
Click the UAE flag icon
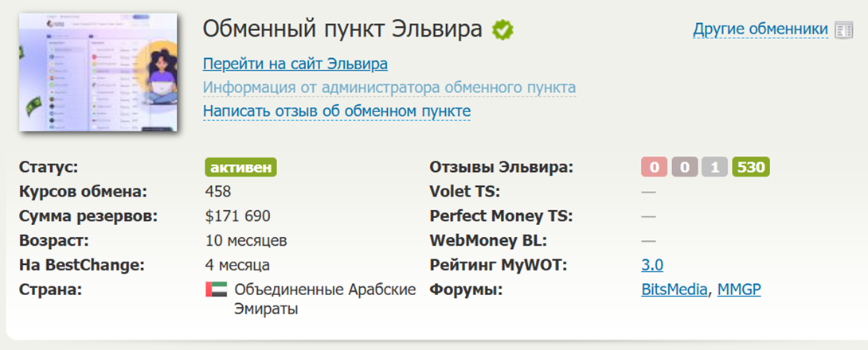tap(216, 290)
